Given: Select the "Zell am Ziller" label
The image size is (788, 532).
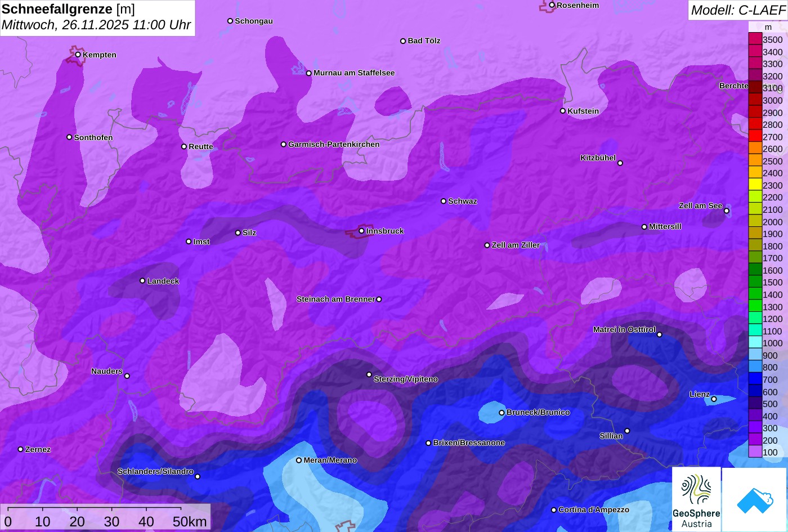Looking at the screenshot, I should point(516,245).
